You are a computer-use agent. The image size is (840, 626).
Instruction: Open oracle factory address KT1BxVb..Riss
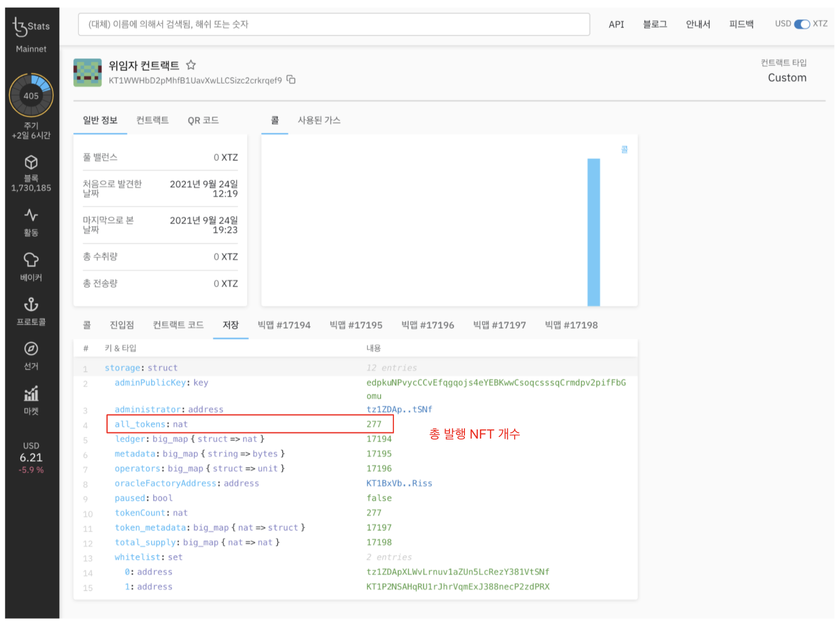tap(399, 484)
